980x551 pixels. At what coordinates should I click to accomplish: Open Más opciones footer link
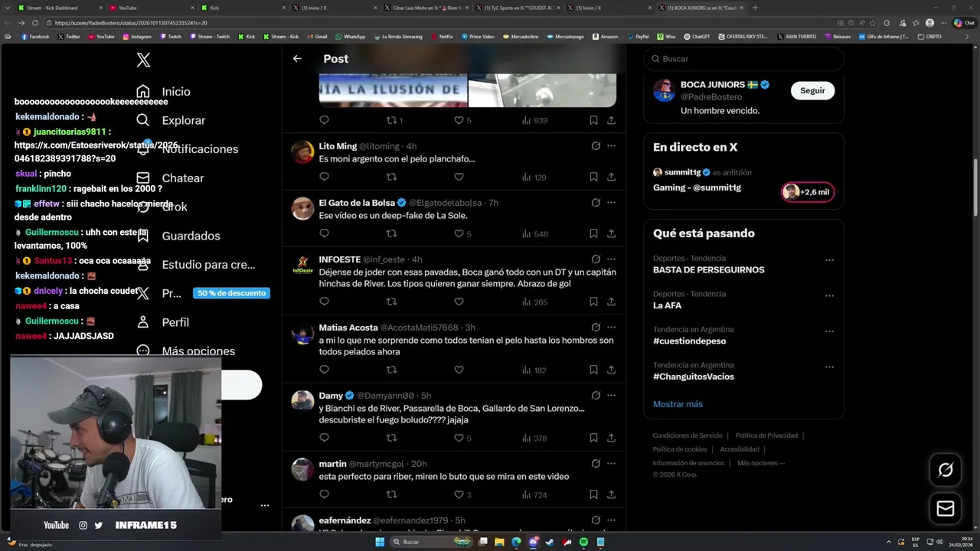[x=761, y=463]
